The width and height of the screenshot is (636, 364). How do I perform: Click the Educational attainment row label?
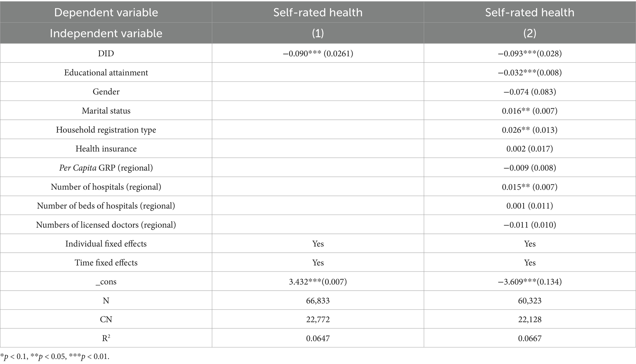106,73
